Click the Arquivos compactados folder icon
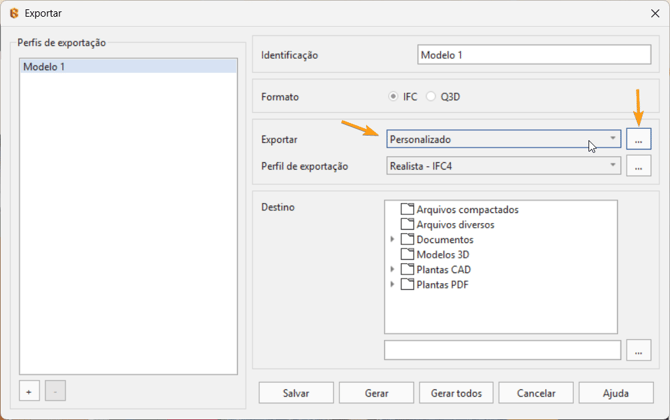The width and height of the screenshot is (670, 420). 407,210
